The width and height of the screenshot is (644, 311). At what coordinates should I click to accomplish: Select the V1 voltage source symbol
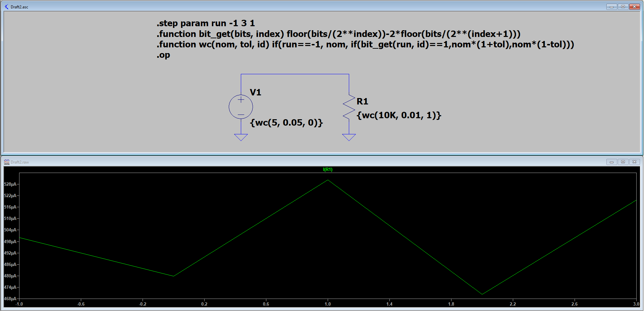241,107
